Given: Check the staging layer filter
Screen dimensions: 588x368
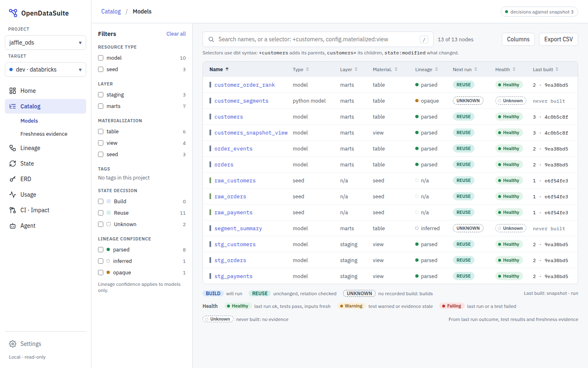Looking at the screenshot, I should click(100, 95).
